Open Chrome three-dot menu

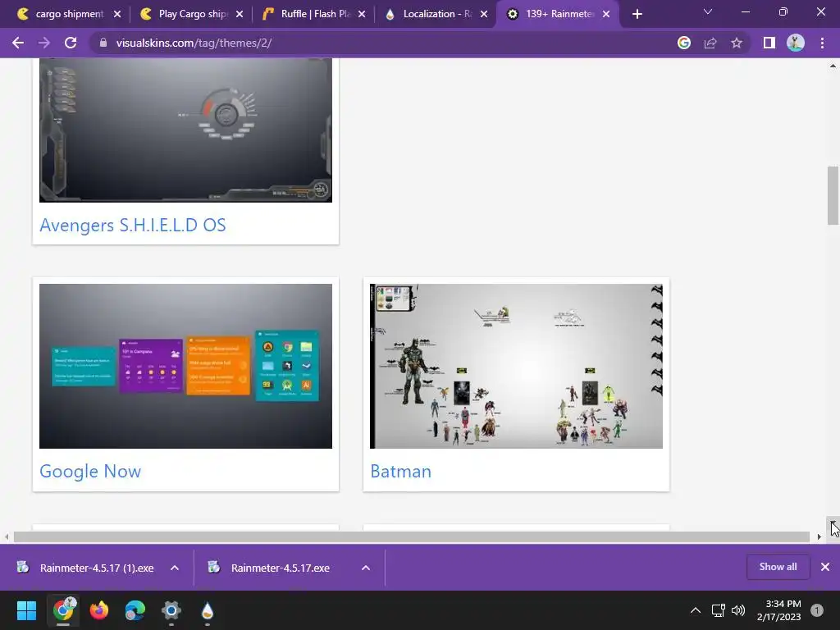click(x=822, y=43)
